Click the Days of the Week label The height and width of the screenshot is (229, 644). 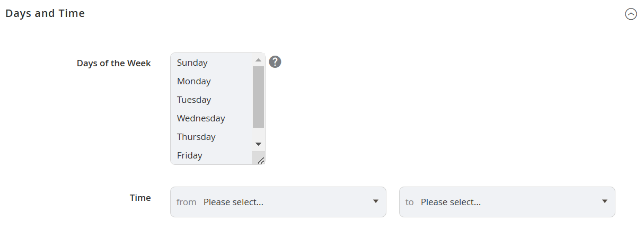pos(114,63)
